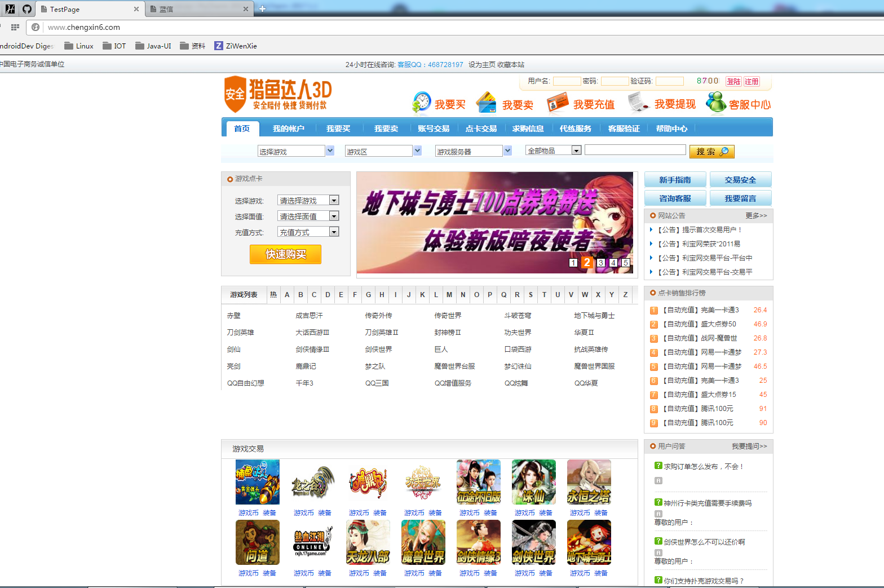Image resolution: width=884 pixels, height=588 pixels.
Task: Open the 新手指南 button
Action: [675, 180]
